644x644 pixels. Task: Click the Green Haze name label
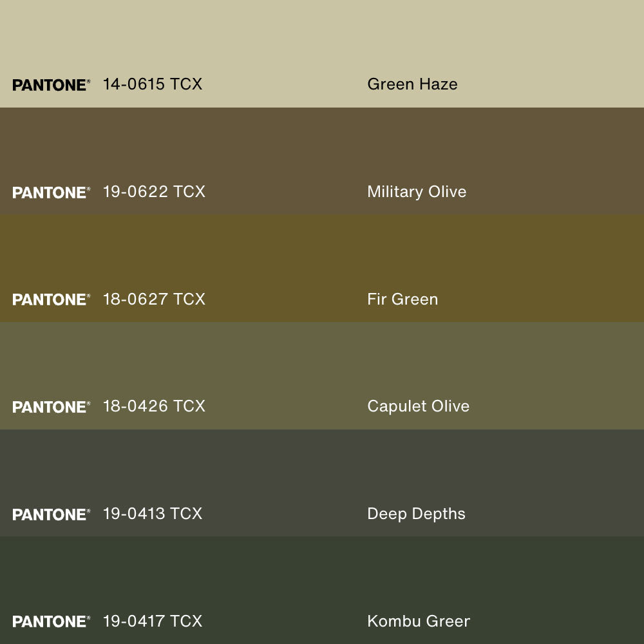(412, 84)
